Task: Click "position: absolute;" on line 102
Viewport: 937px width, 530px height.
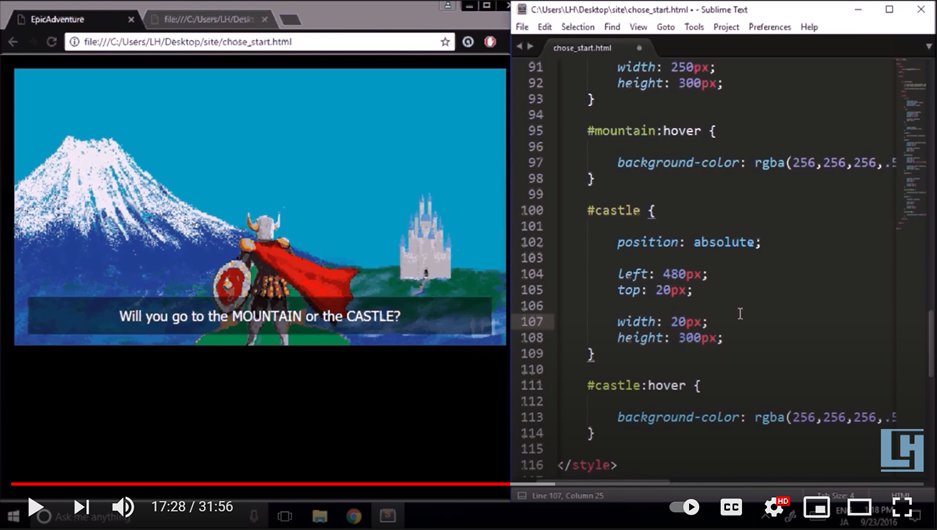Action: pos(688,242)
